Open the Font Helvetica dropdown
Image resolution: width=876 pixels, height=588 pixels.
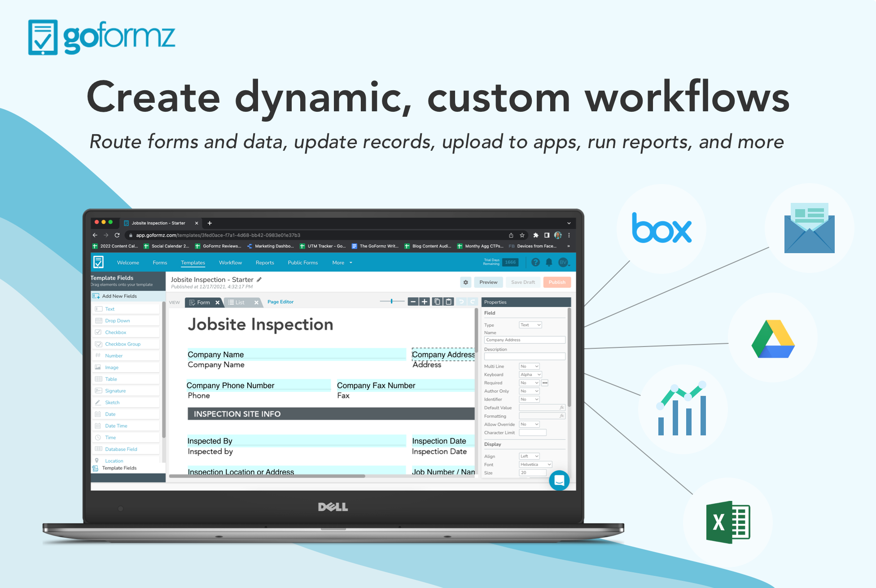coord(535,465)
